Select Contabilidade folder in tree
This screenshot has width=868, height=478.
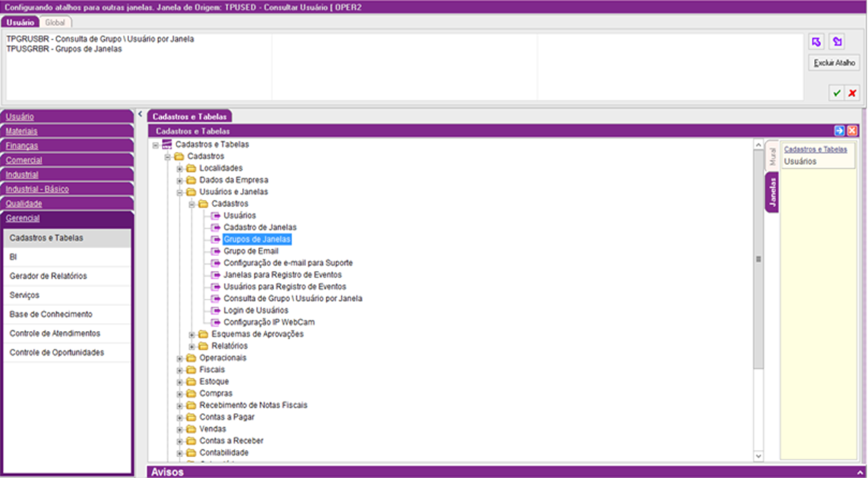click(x=224, y=453)
